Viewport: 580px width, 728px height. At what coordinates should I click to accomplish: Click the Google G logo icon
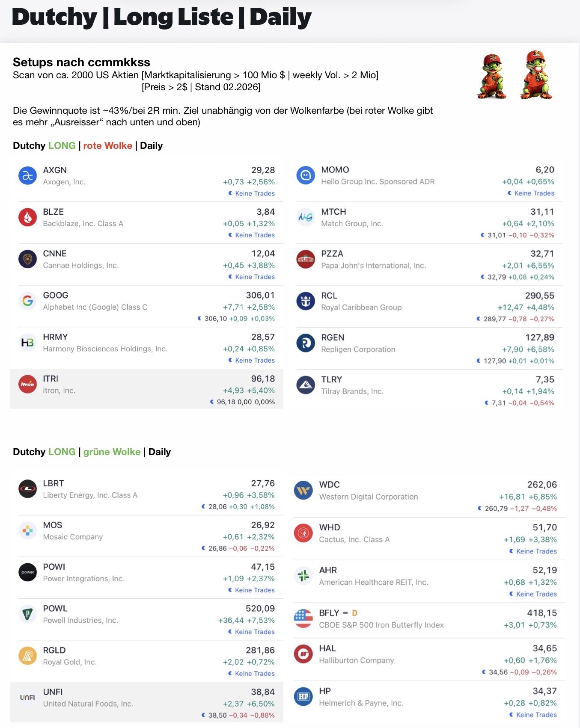coord(27,301)
